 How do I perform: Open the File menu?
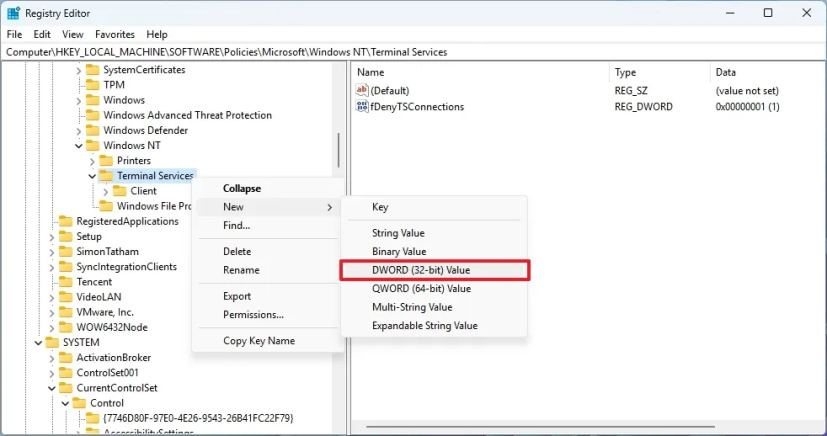14,34
